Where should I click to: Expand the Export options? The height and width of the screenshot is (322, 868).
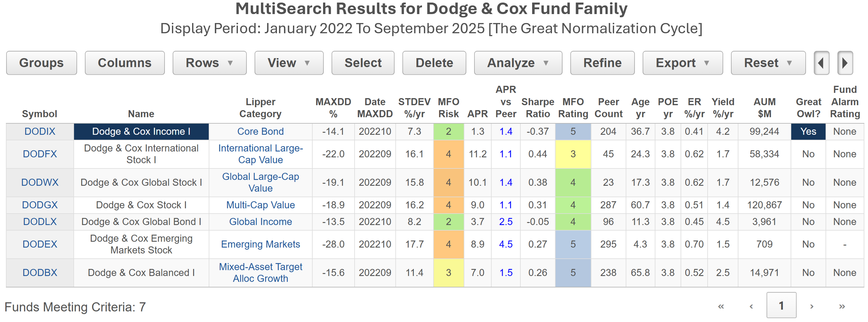click(x=682, y=63)
